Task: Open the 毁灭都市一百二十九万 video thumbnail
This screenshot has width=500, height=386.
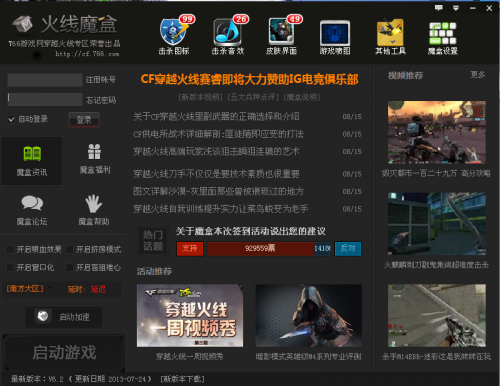Action: (x=437, y=132)
